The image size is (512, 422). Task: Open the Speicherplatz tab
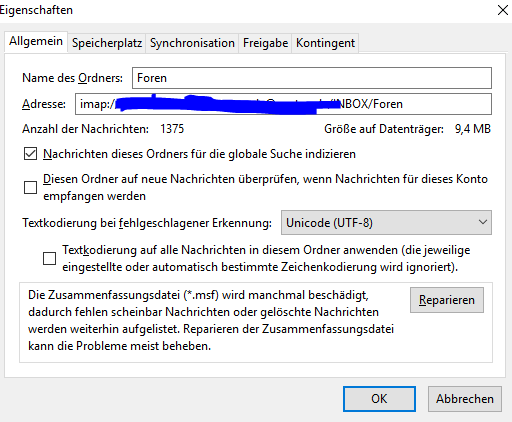107,43
